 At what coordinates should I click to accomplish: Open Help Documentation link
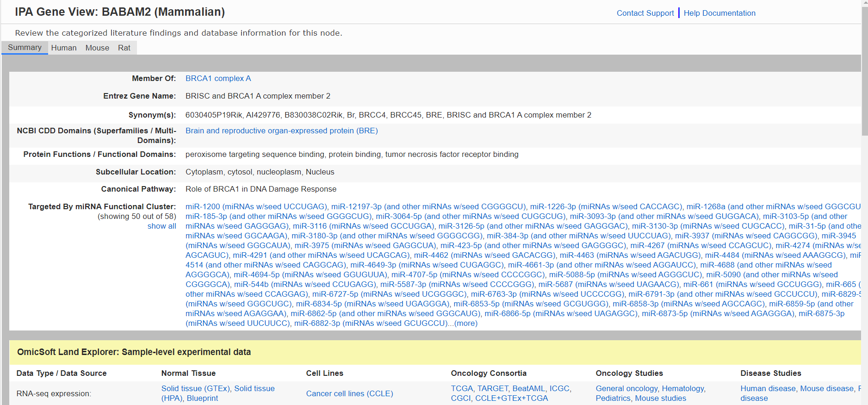(719, 13)
